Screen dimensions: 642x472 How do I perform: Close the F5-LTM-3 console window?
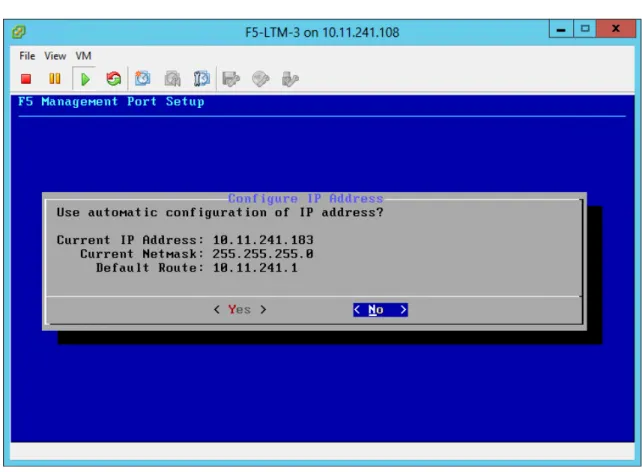(616, 29)
